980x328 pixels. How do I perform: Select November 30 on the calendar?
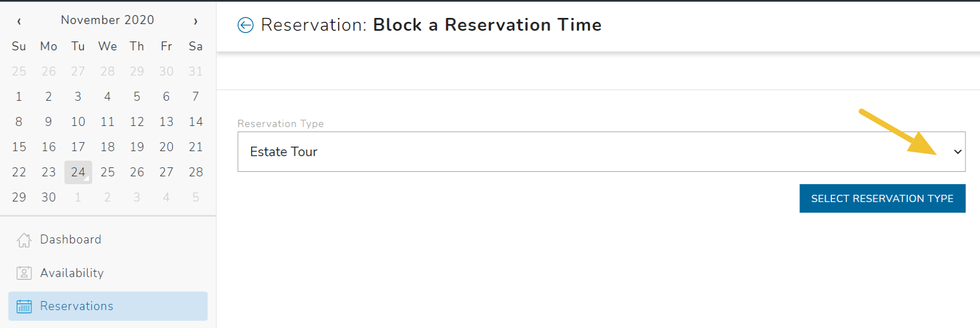pyautogui.click(x=48, y=197)
